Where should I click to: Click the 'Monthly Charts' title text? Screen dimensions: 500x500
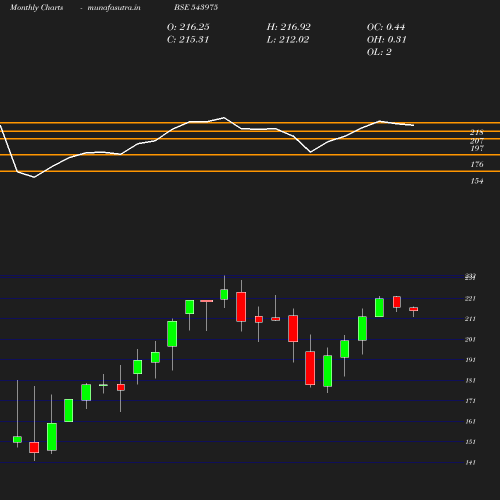tap(37, 7)
